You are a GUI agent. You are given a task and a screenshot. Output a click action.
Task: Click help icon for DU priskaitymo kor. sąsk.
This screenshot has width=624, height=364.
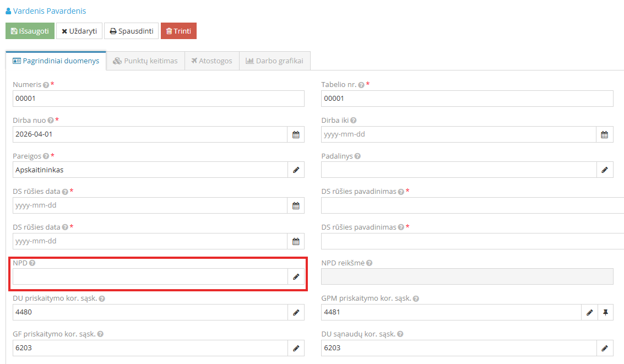pos(102,298)
